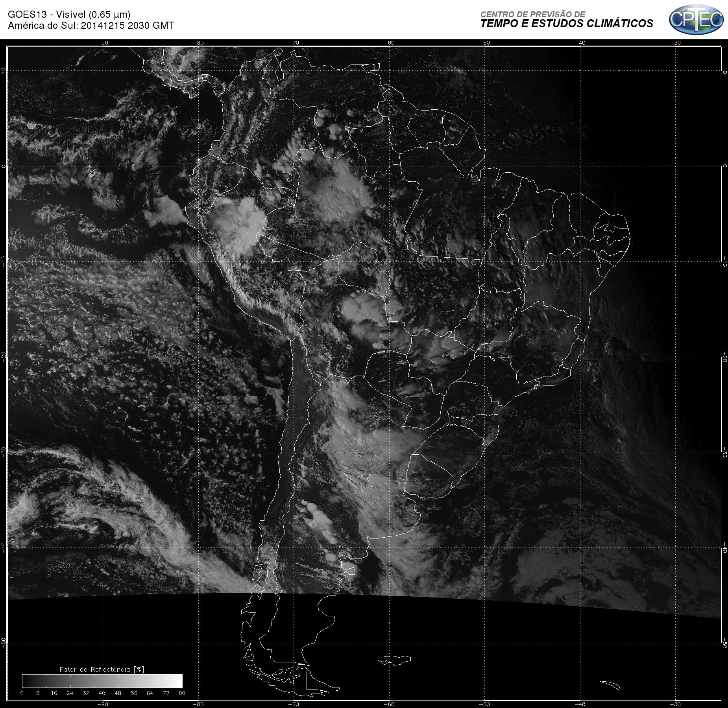Click the '-30' longitude label at top

676,43
